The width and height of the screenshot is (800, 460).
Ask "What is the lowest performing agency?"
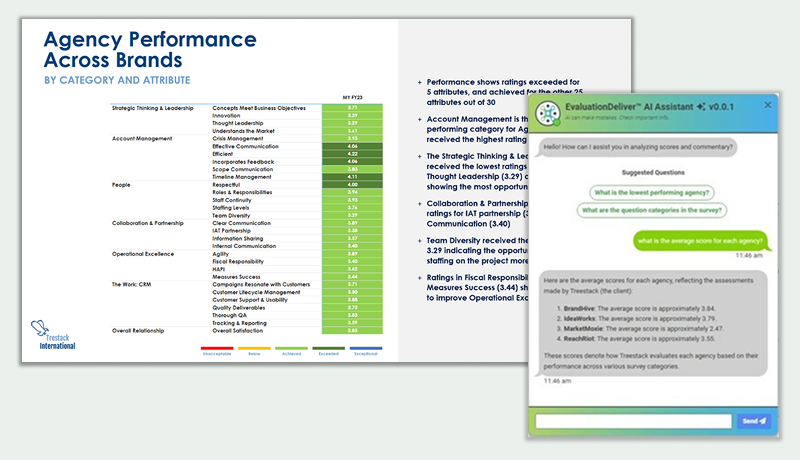click(652, 192)
